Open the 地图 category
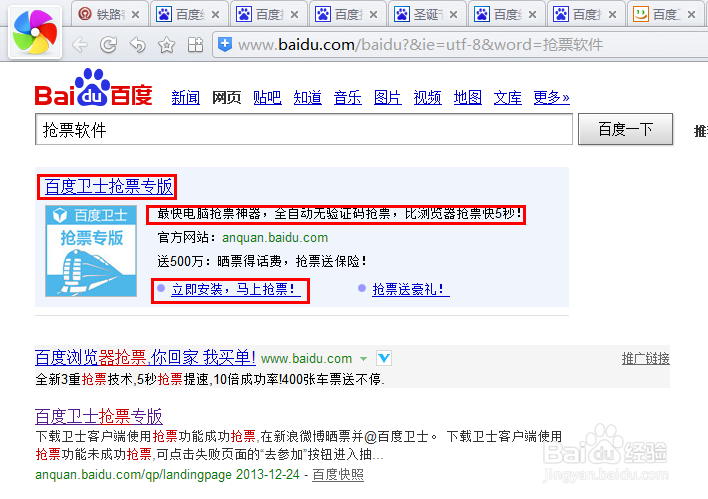708x499 pixels. click(x=468, y=98)
